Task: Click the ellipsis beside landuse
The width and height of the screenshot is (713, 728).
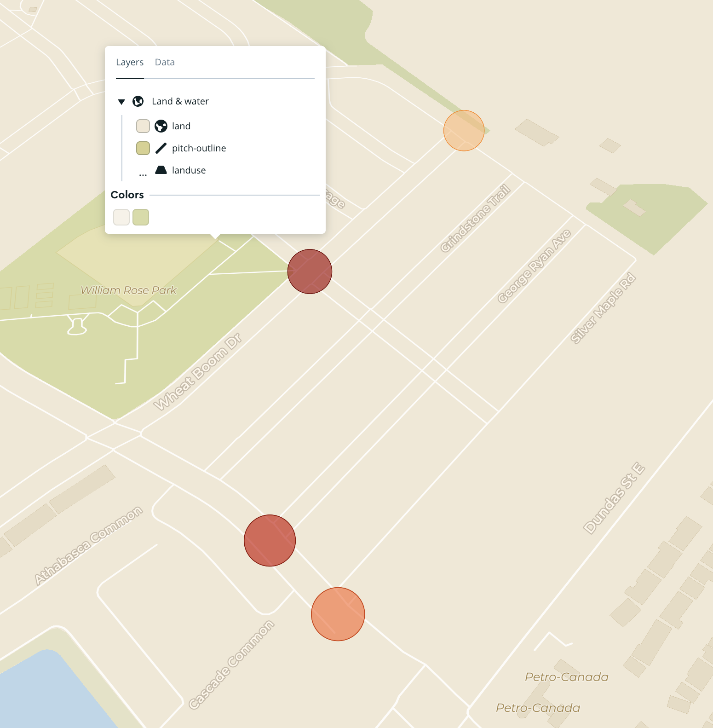Action: 143,174
